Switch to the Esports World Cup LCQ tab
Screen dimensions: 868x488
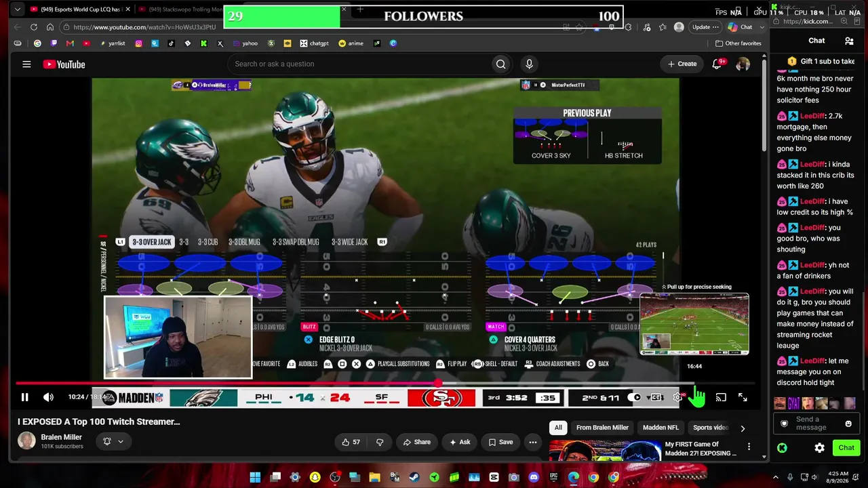click(80, 9)
